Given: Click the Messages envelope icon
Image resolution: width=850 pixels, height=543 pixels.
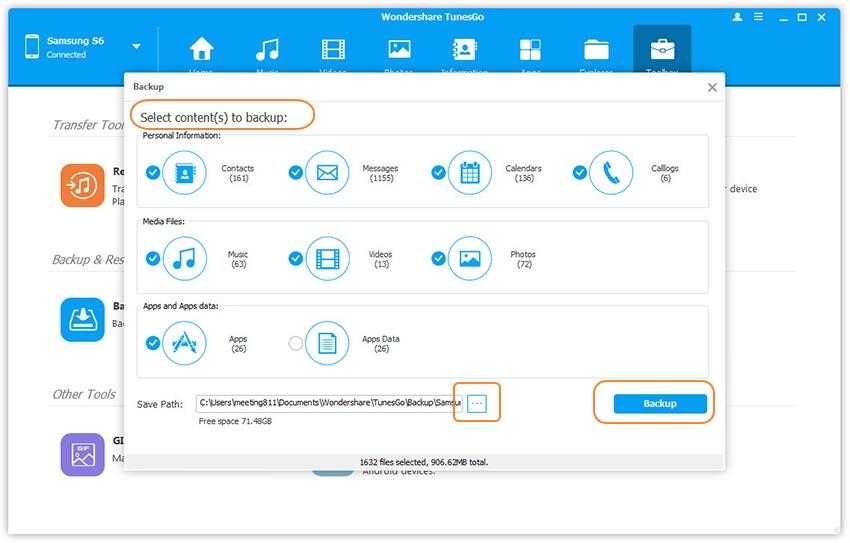Looking at the screenshot, I should point(327,172).
